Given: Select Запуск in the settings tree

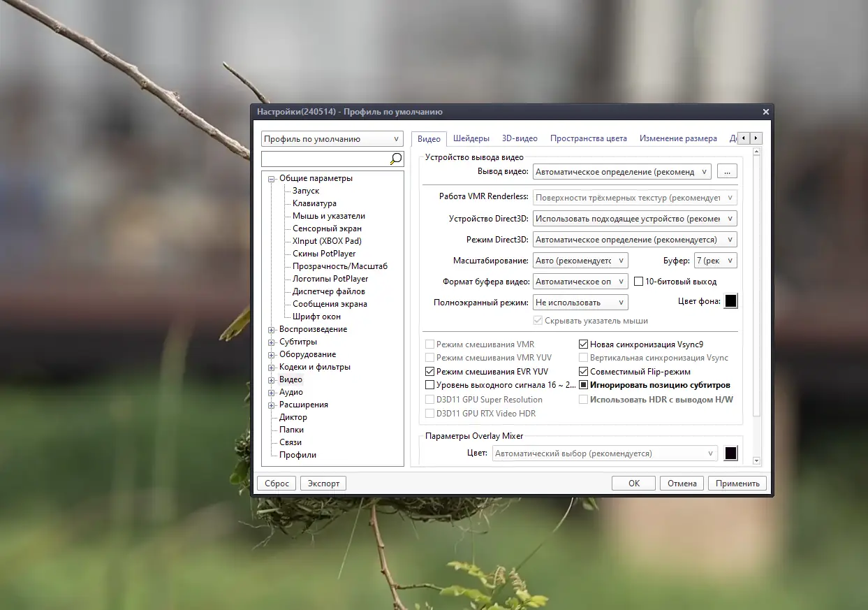Looking at the screenshot, I should [x=306, y=191].
